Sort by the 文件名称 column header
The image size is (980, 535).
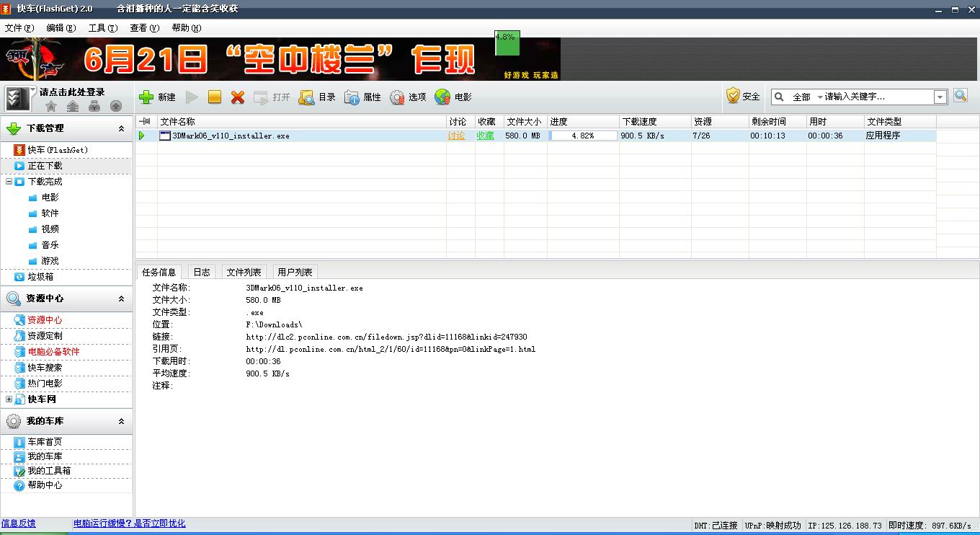[x=302, y=122]
